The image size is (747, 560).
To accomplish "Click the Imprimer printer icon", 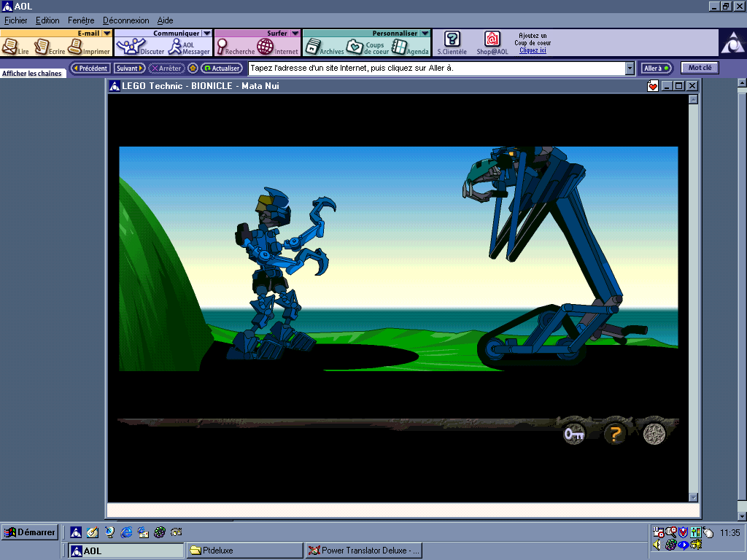I will click(x=88, y=47).
